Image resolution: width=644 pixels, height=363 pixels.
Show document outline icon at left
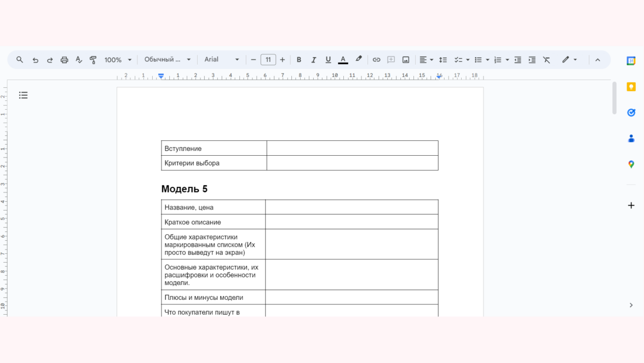click(23, 95)
